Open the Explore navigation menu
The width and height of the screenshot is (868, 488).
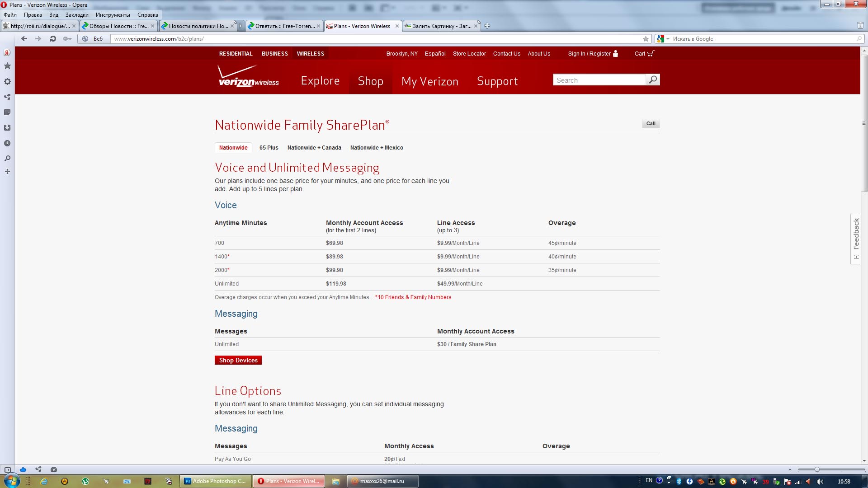[x=320, y=81]
